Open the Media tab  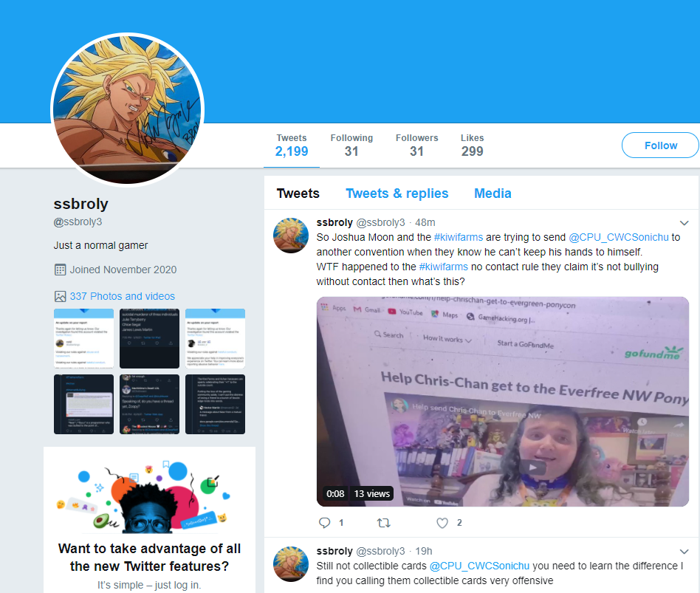tap(493, 193)
